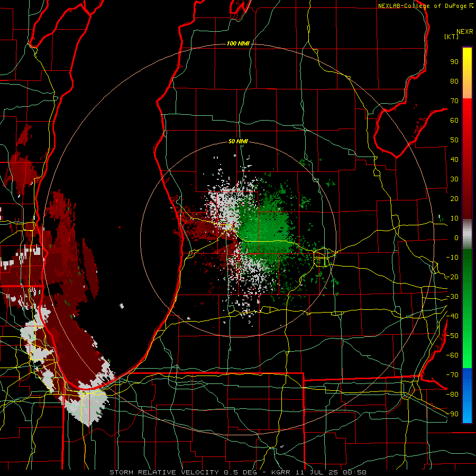This screenshot has height=476, width=476.
Task: Click the 50 value on the velocity scale
Action: pos(454,140)
